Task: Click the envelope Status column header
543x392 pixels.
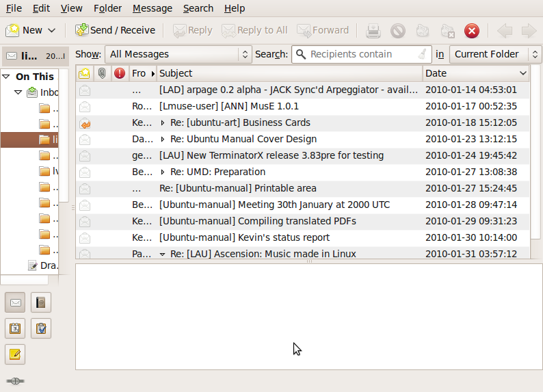Action: click(84, 73)
